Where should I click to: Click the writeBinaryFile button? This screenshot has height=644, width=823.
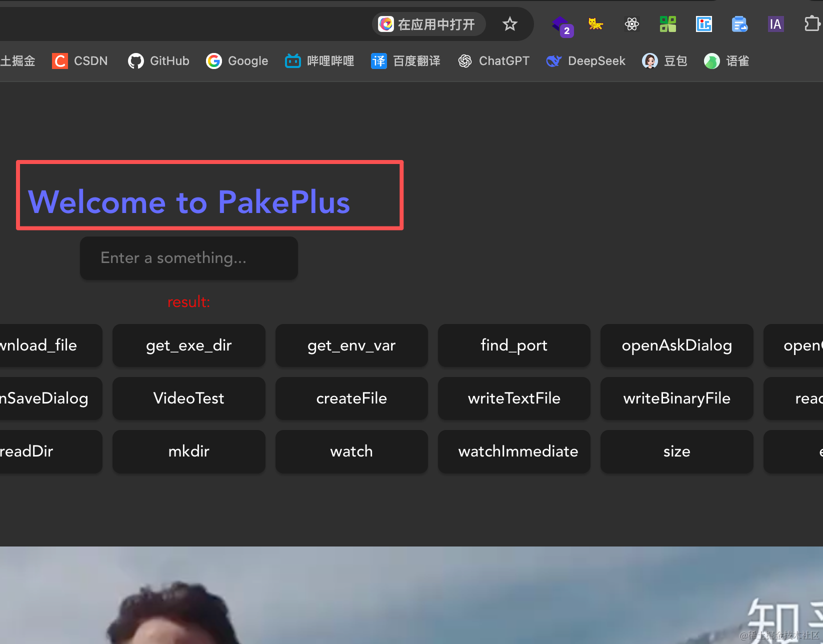[677, 398]
